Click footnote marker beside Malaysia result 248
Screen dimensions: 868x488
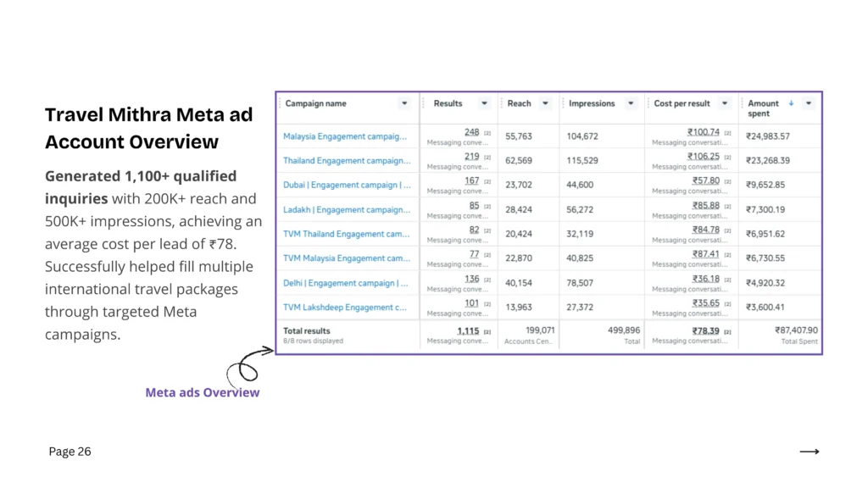point(487,133)
